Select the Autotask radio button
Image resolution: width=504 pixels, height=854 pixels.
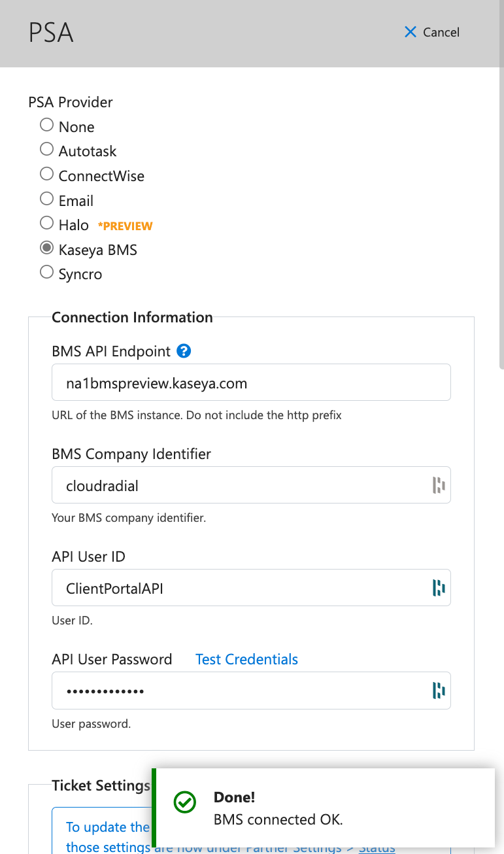(x=46, y=149)
